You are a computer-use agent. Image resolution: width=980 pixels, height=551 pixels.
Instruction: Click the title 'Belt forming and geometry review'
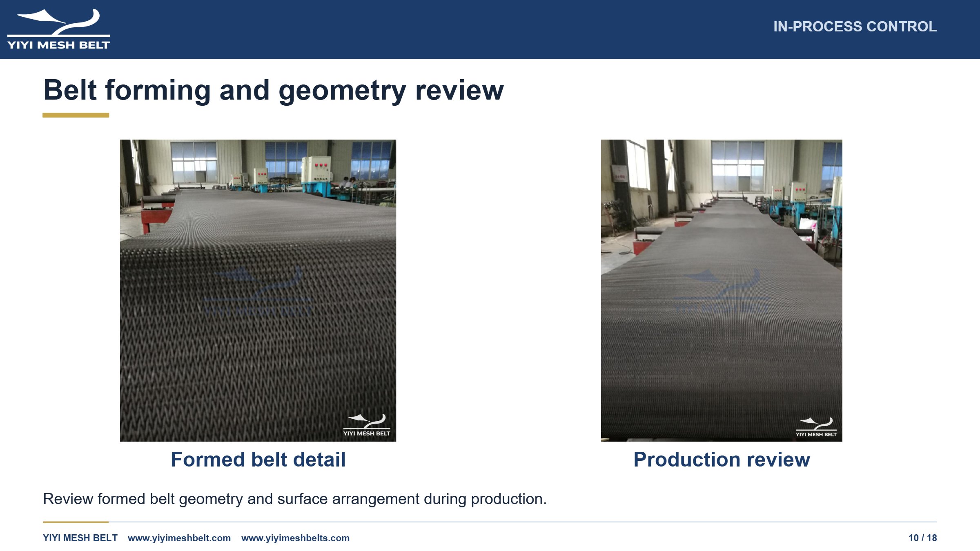click(274, 90)
